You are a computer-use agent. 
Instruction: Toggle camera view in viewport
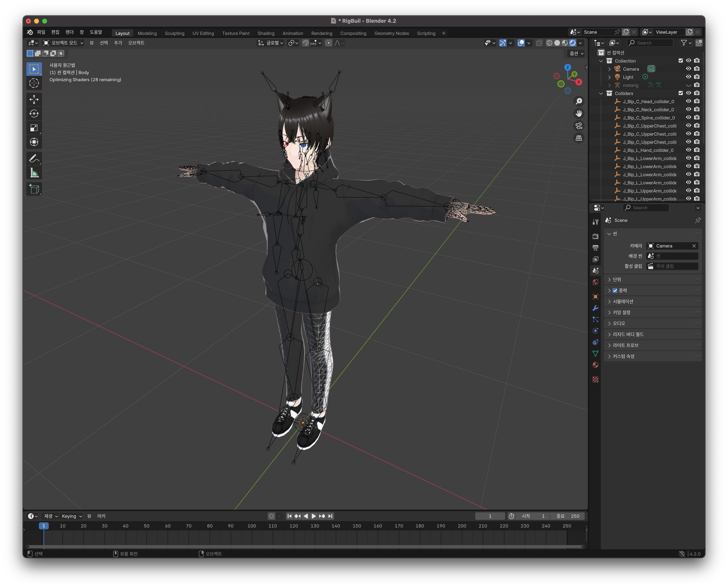pyautogui.click(x=579, y=126)
